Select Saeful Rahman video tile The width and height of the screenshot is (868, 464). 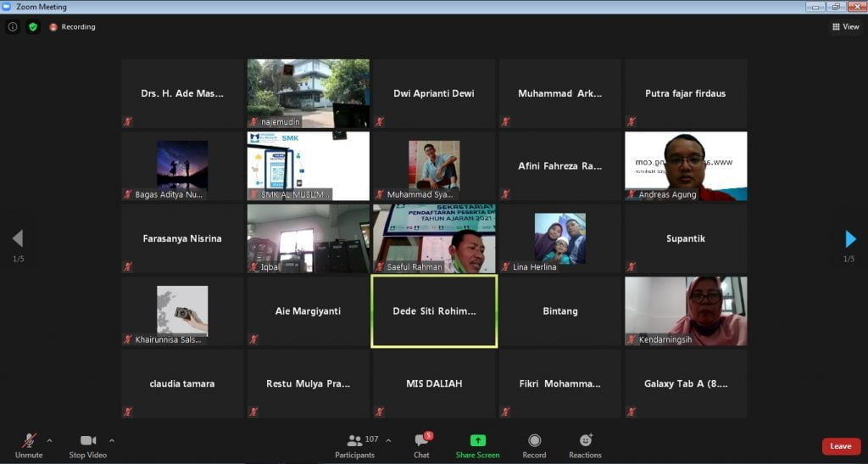pyautogui.click(x=434, y=238)
